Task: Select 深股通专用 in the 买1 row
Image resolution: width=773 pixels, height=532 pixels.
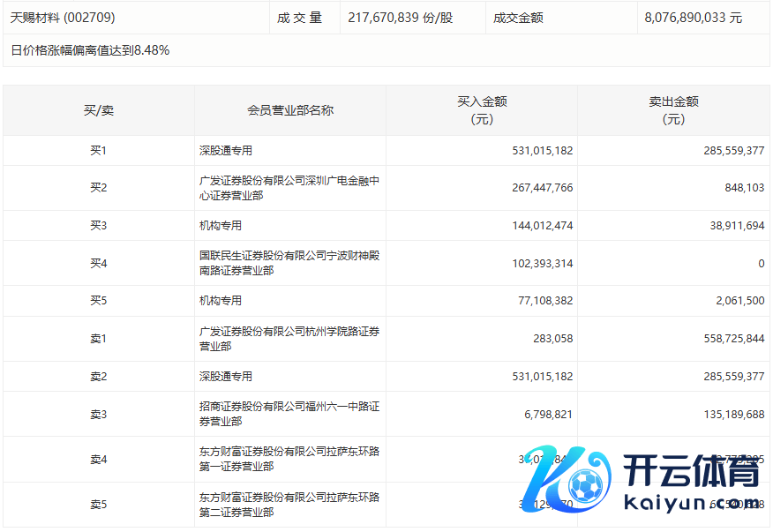Action: [x=226, y=151]
